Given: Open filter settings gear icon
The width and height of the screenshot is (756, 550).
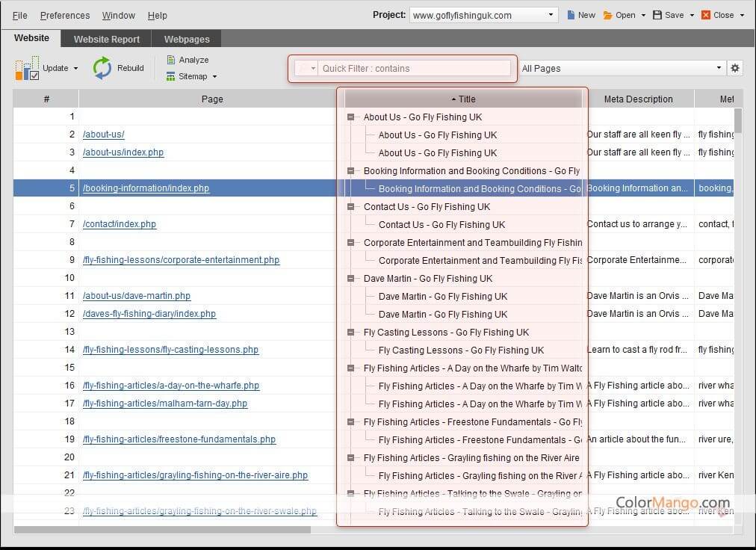Looking at the screenshot, I should [x=735, y=68].
